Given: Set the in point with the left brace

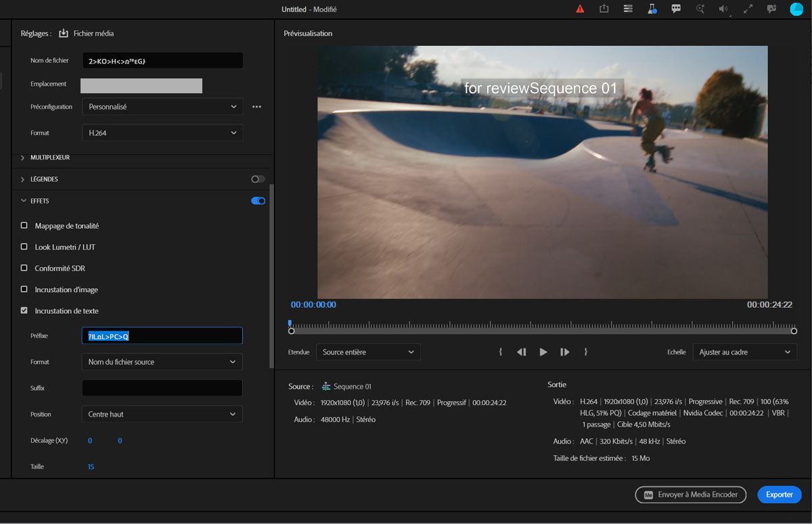Looking at the screenshot, I should coord(500,352).
